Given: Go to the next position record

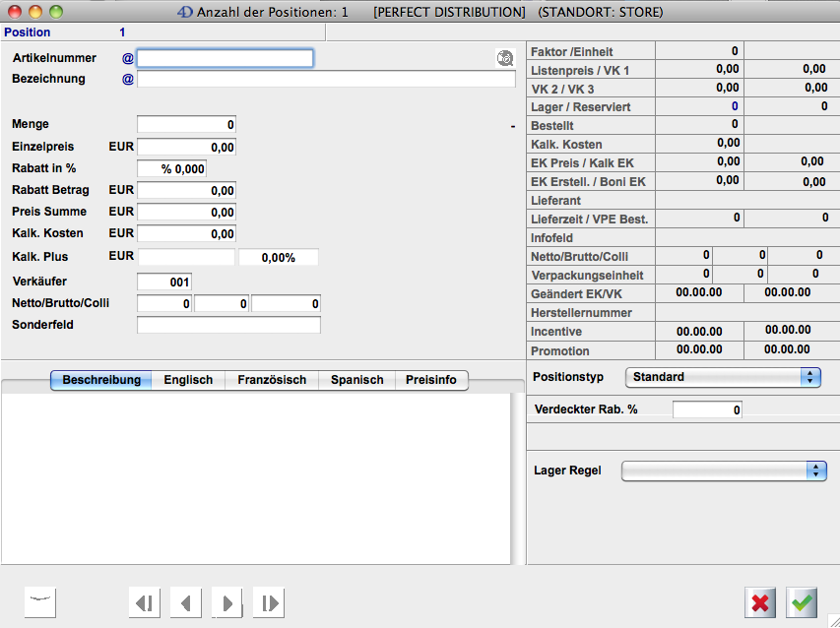Looking at the screenshot, I should pos(227,602).
